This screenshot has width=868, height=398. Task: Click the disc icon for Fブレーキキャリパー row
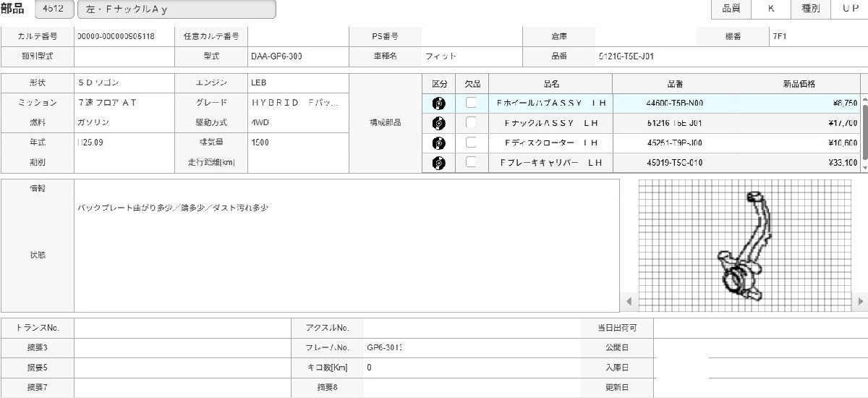click(438, 163)
